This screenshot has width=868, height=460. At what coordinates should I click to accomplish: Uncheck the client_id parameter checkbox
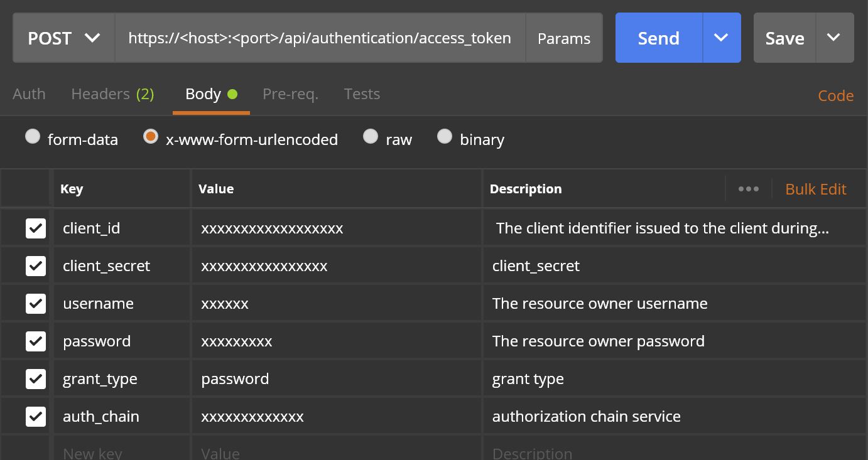coord(36,228)
